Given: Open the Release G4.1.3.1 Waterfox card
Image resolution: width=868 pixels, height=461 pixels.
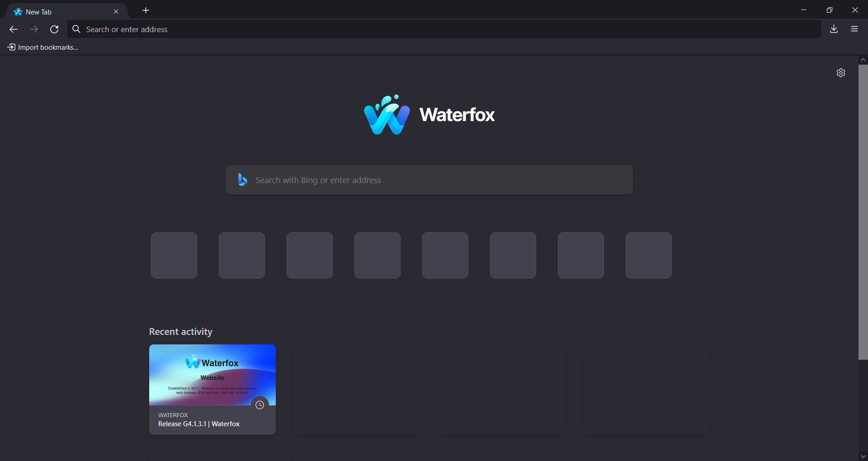Looking at the screenshot, I should tap(212, 390).
